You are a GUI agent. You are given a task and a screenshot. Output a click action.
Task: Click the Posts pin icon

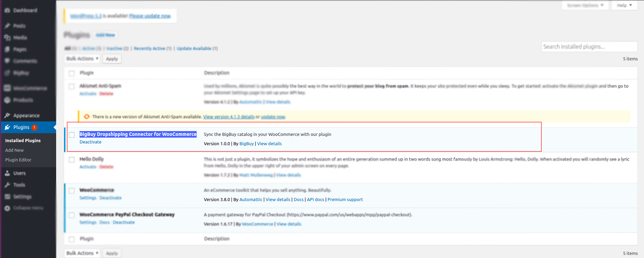point(7,26)
